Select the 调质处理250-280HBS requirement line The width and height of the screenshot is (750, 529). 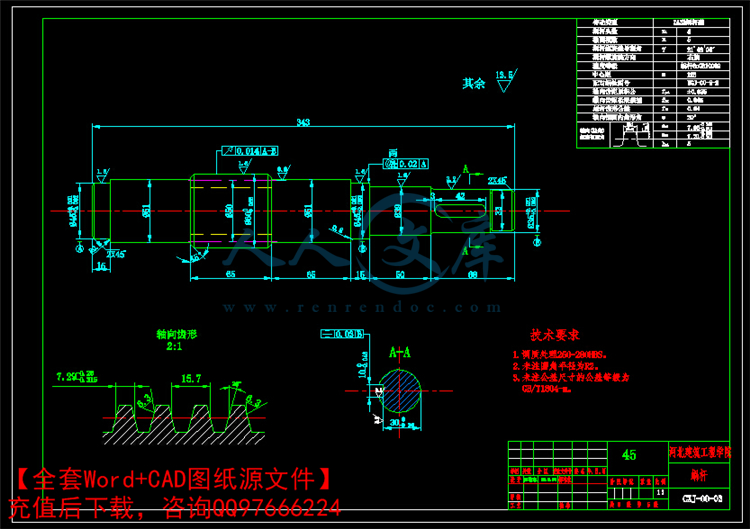click(560, 355)
